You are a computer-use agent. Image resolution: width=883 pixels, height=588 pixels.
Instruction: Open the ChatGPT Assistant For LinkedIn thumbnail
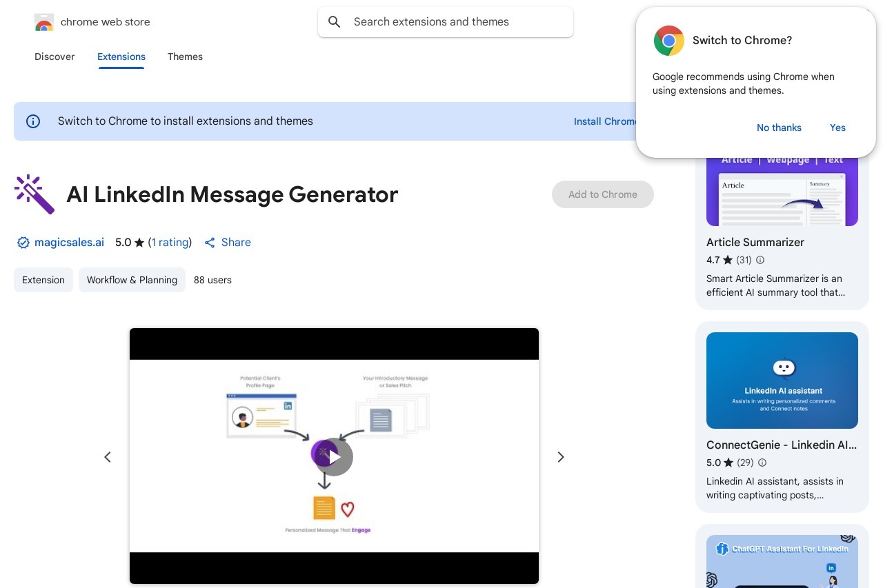782,561
